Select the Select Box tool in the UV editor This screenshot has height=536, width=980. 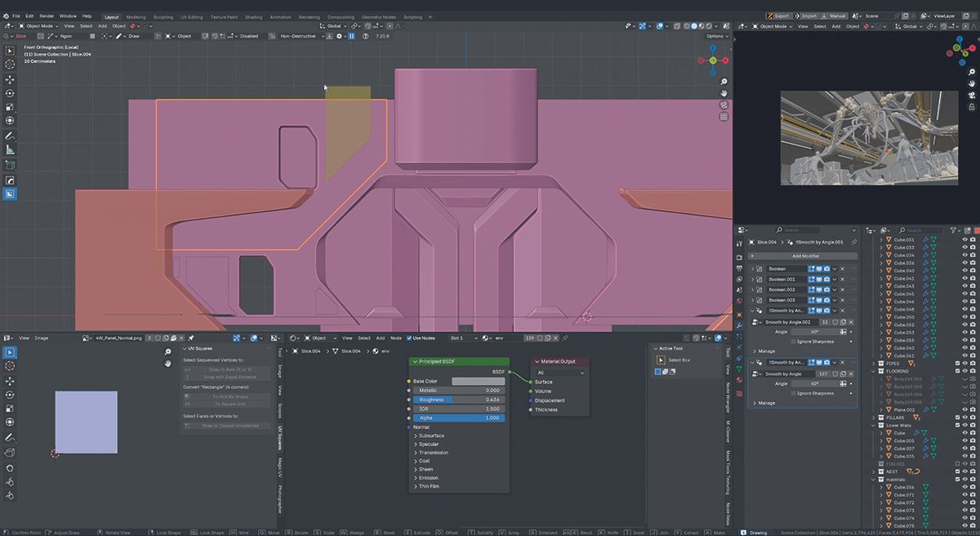(10, 352)
